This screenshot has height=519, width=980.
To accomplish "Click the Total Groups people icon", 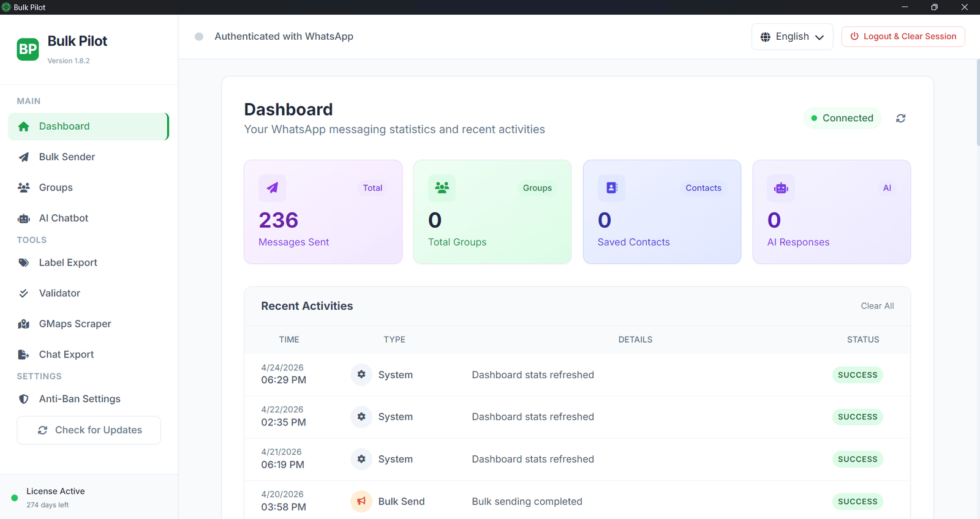I will tap(442, 188).
